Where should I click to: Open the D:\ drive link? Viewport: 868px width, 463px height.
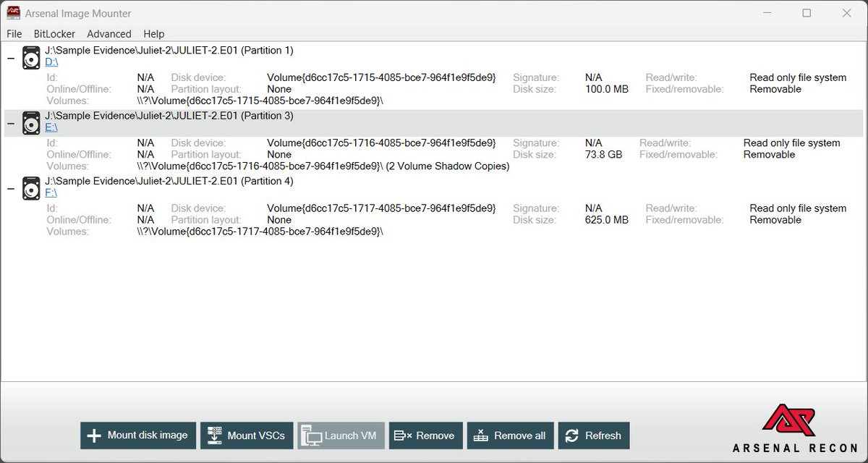click(x=51, y=62)
